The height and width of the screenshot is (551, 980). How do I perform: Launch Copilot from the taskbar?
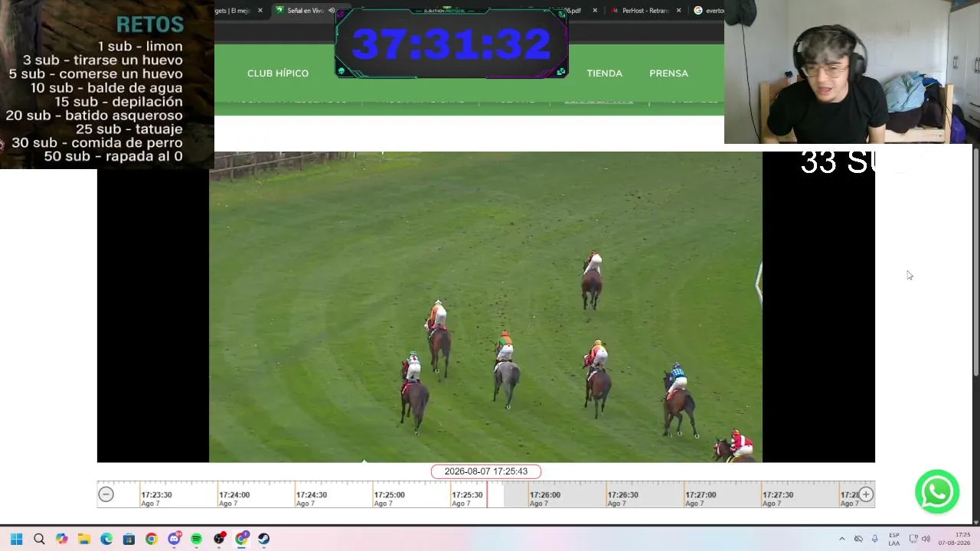click(x=61, y=539)
